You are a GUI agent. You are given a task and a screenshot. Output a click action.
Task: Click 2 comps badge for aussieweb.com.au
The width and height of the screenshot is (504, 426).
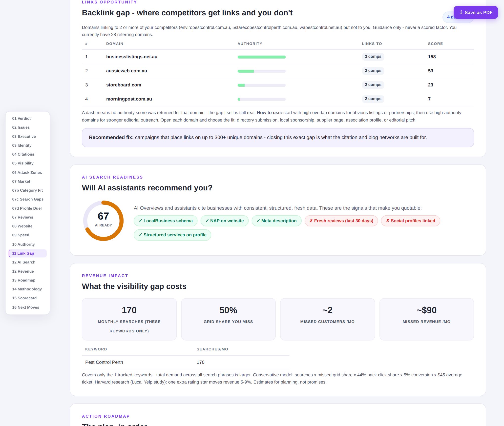tap(373, 71)
